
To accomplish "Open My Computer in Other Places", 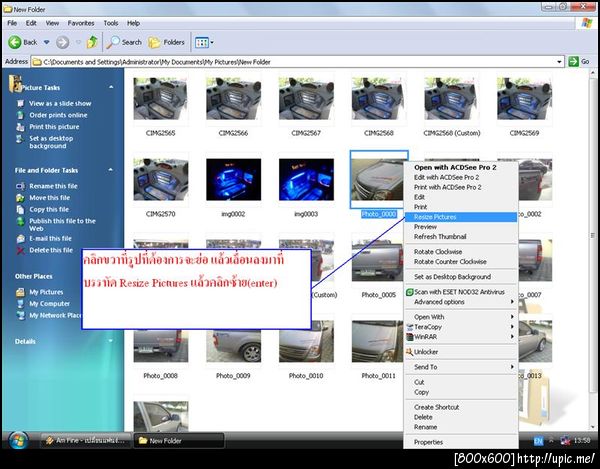I will (x=49, y=304).
